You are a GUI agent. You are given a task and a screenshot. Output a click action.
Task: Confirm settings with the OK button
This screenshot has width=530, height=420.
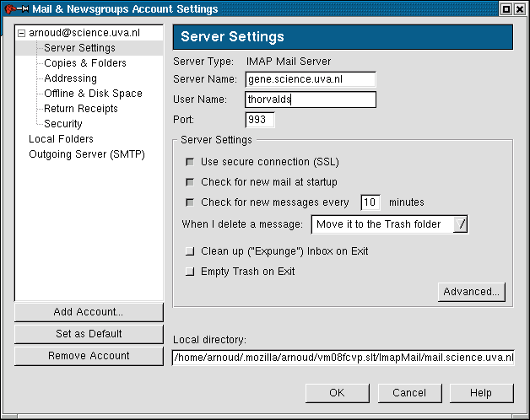(x=337, y=393)
